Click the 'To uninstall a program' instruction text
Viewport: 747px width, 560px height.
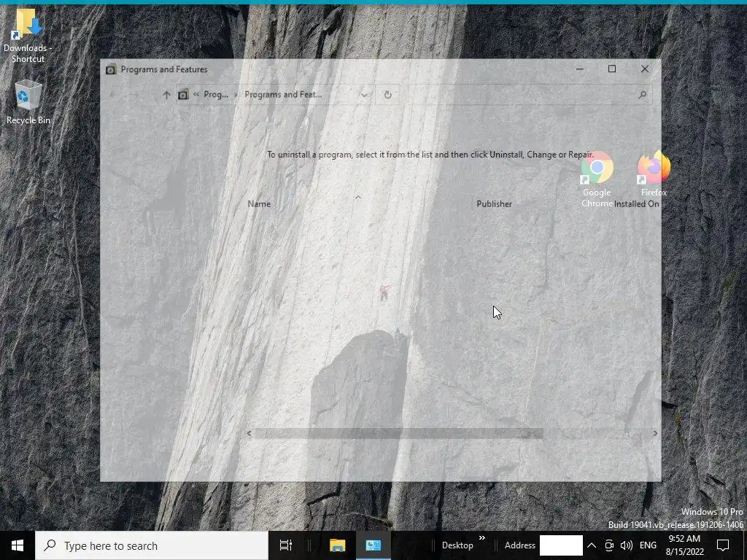pos(430,155)
